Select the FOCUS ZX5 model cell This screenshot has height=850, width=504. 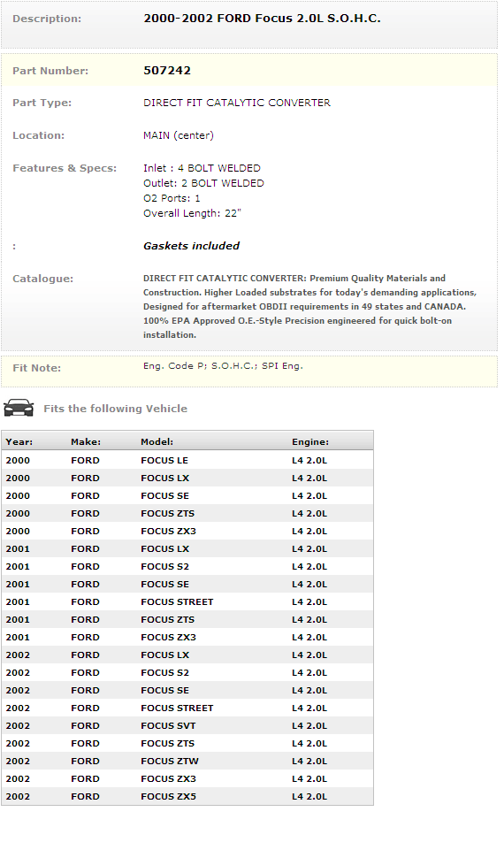(x=169, y=797)
